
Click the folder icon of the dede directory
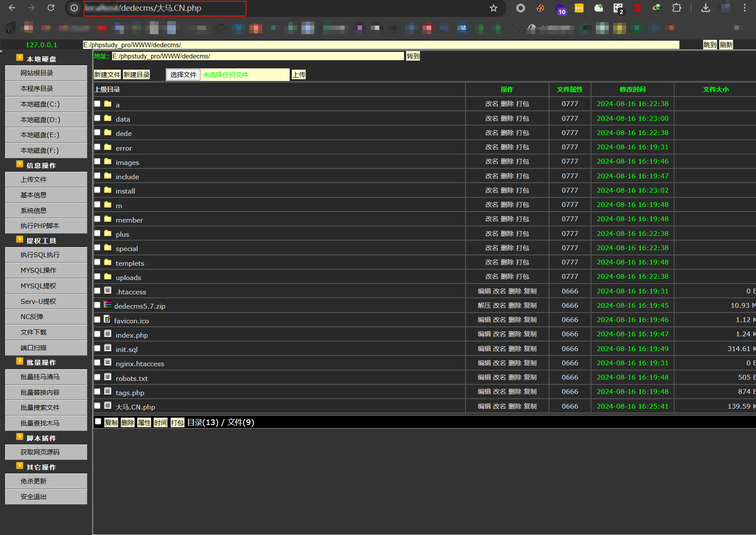pyautogui.click(x=108, y=132)
